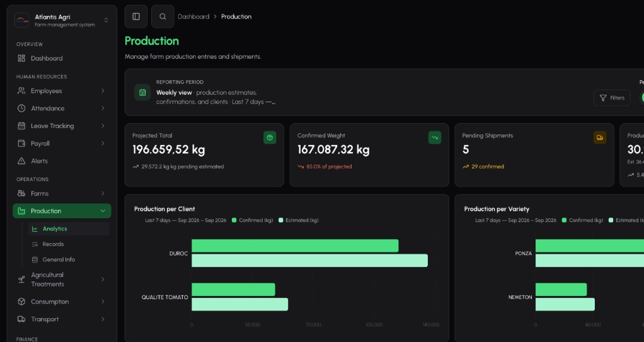Click the QUALITE TOMATO estimated bar
This screenshot has width=644, height=342.
coord(240,304)
